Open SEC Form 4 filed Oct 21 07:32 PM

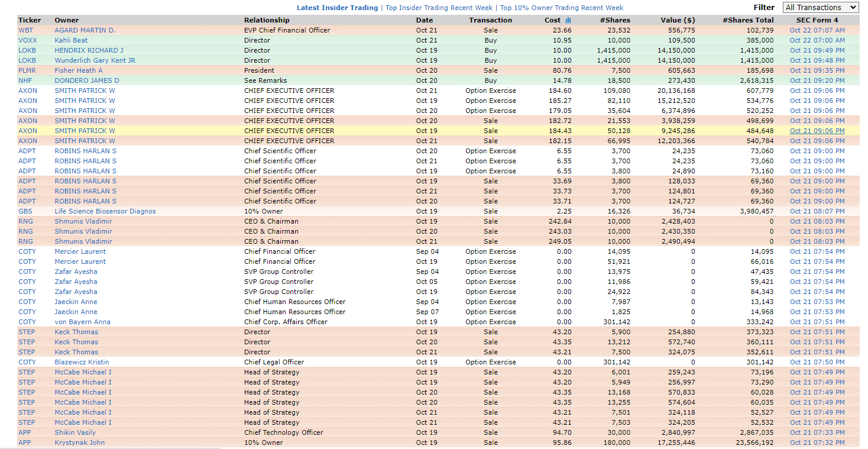[x=817, y=442]
